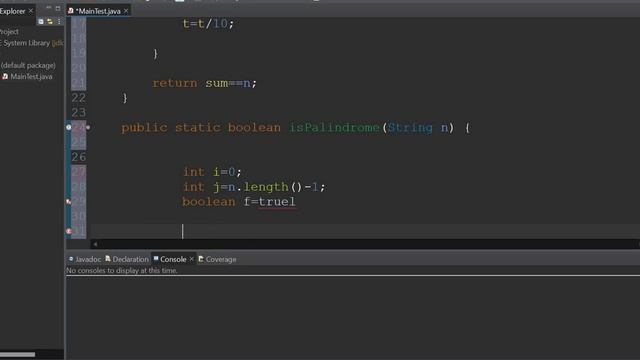The image size is (640, 360).
Task: Click the 'return' keyword on line 21
Action: coord(175,83)
